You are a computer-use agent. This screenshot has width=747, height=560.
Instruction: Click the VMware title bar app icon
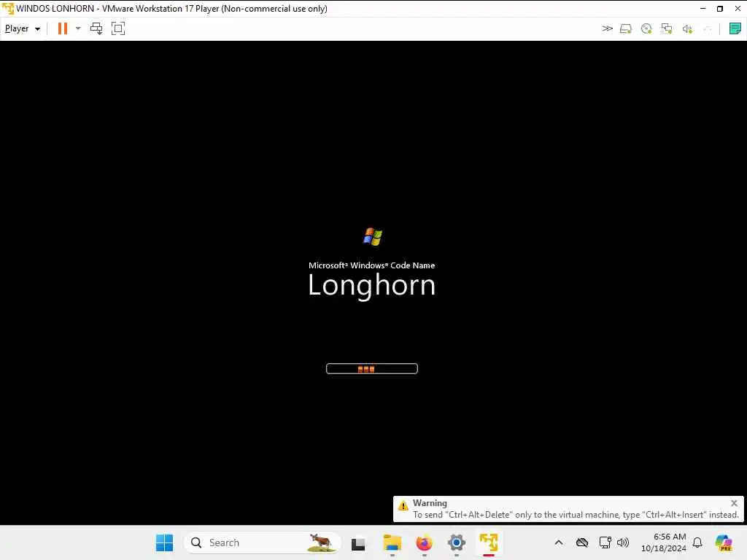[x=7, y=8]
